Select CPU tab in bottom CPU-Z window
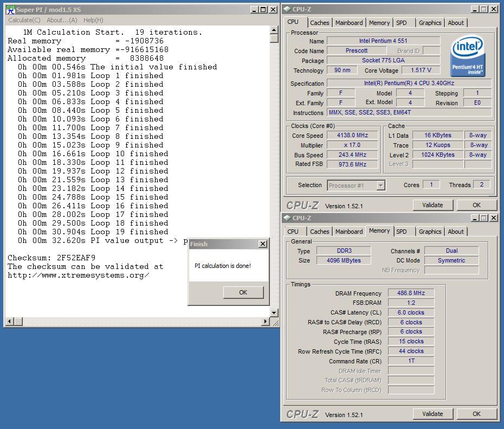 point(293,232)
